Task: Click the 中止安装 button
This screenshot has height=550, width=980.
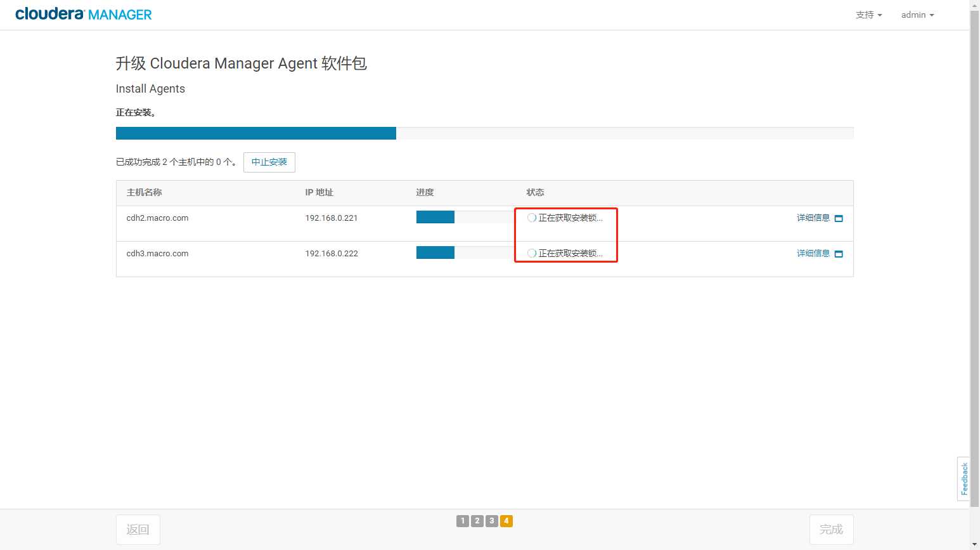Action: (269, 162)
